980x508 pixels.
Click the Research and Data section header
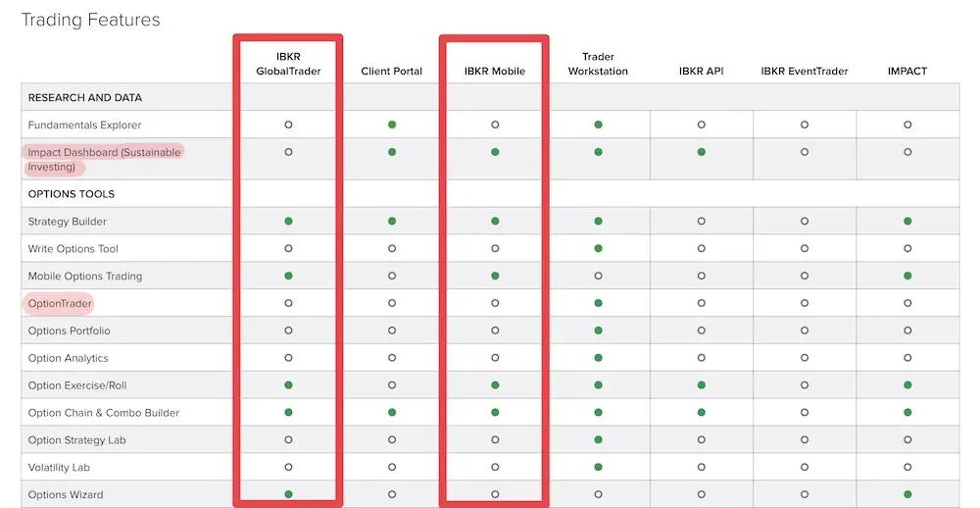click(85, 98)
